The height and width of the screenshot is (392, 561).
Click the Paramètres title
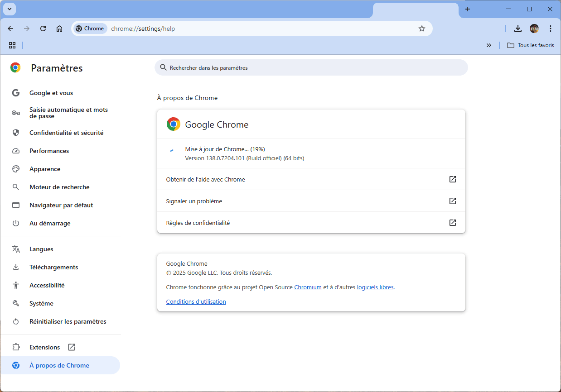click(57, 68)
